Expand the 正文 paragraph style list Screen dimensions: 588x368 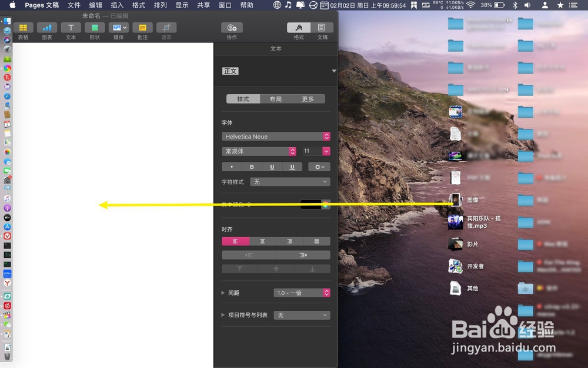pos(334,71)
